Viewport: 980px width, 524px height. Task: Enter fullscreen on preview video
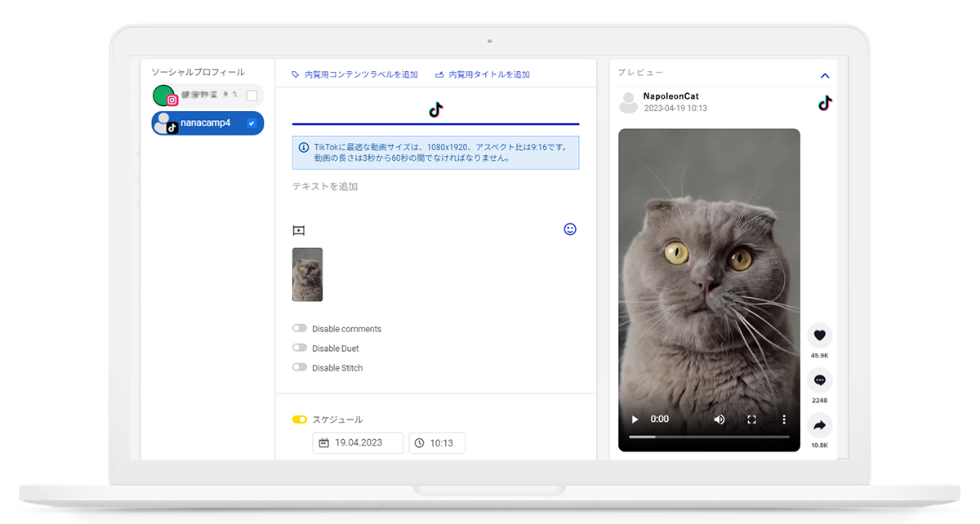point(752,420)
